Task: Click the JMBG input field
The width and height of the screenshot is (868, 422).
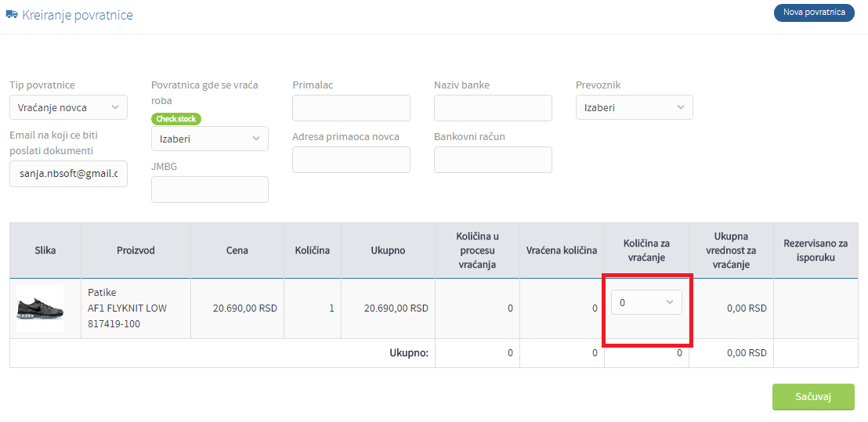Action: click(210, 189)
